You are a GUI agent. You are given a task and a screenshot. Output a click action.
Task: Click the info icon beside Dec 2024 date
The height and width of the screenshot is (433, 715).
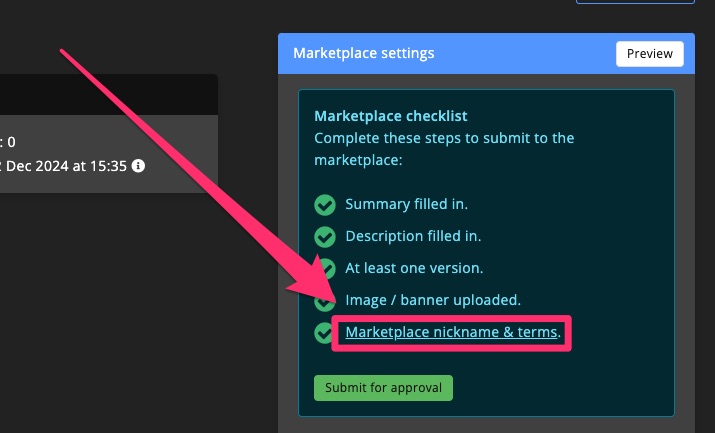(138, 166)
